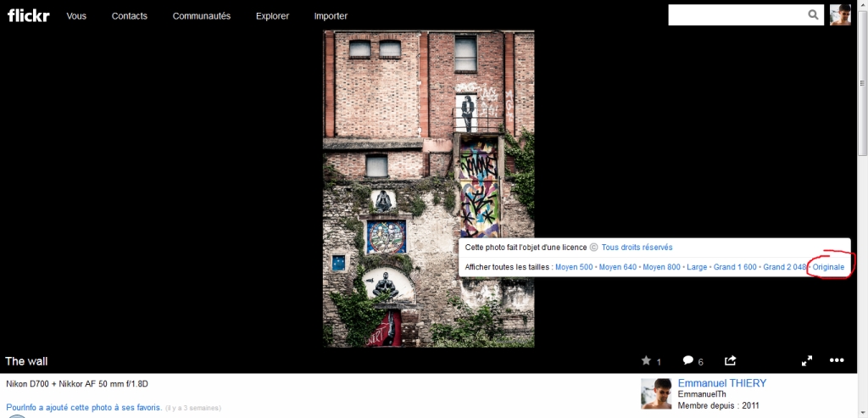Select the Grand 2 048 size
This screenshot has width=868, height=418.
(785, 267)
